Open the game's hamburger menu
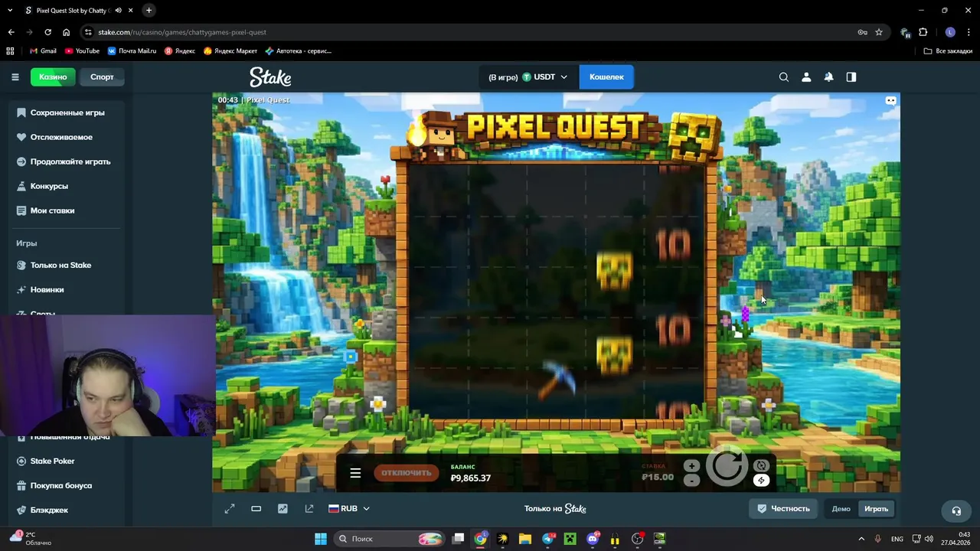This screenshot has width=980, height=551. click(355, 473)
